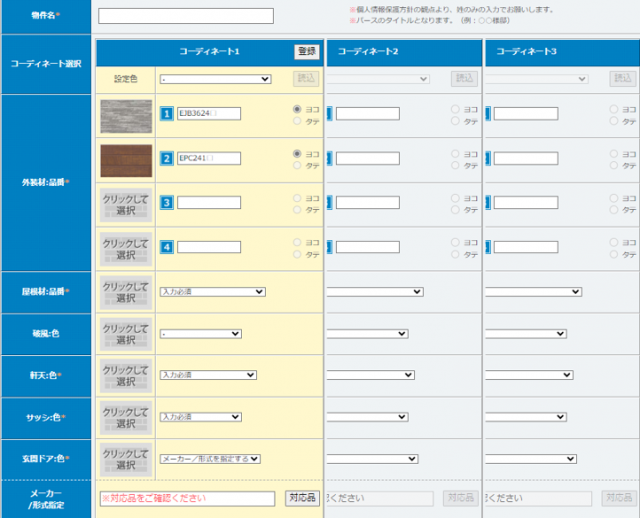Click the クリックして選択 tile in the 玄関ドア row

click(x=126, y=459)
